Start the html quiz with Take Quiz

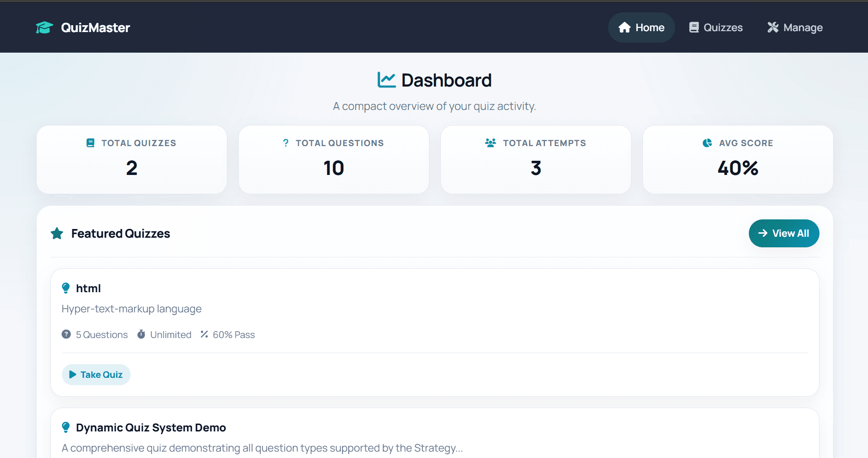[96, 375]
